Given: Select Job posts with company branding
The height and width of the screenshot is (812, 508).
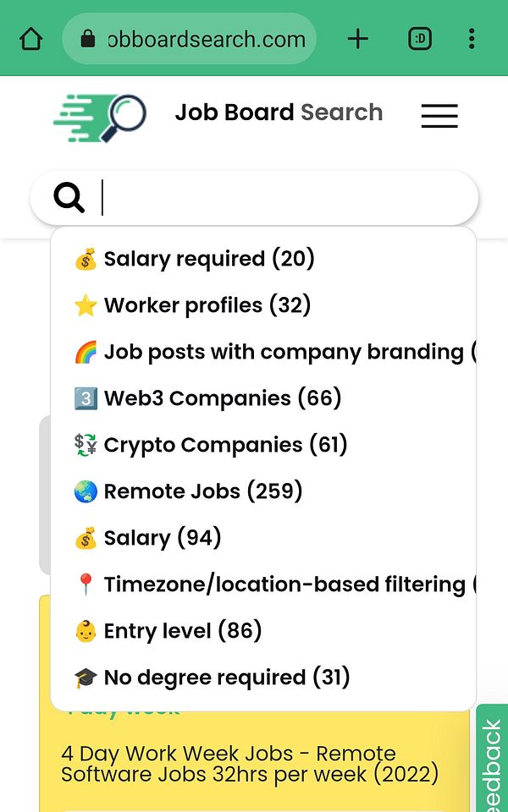Looking at the screenshot, I should [x=283, y=352].
